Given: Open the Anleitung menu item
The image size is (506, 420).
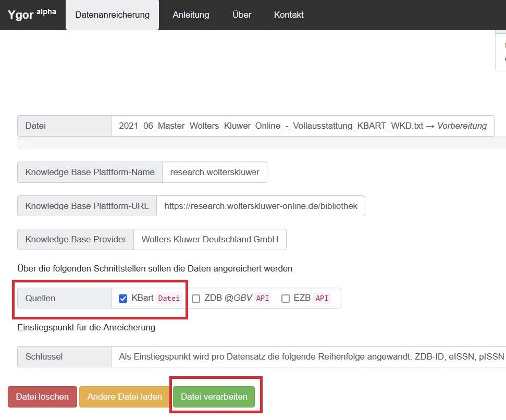Looking at the screenshot, I should [191, 15].
